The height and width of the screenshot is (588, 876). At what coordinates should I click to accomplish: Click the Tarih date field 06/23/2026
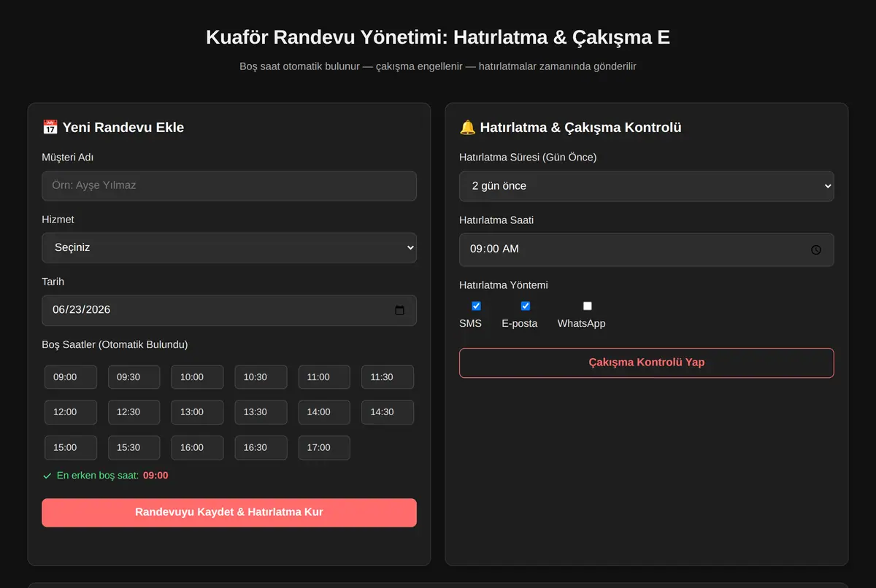229,310
